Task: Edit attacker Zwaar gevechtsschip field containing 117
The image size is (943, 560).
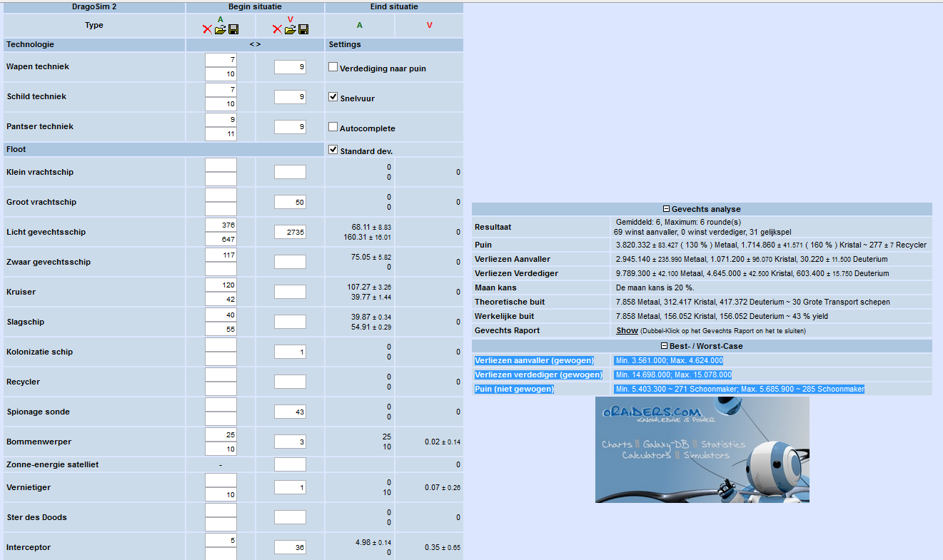Action: coord(221,255)
